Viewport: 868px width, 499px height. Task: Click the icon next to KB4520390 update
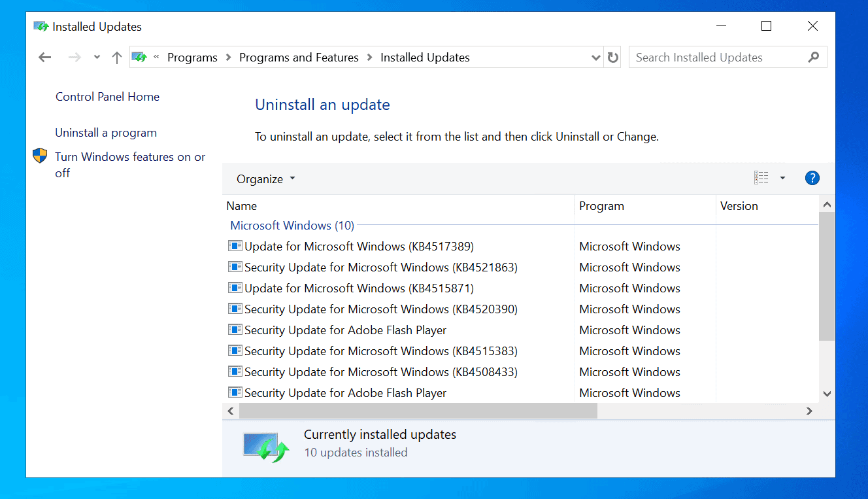click(235, 309)
